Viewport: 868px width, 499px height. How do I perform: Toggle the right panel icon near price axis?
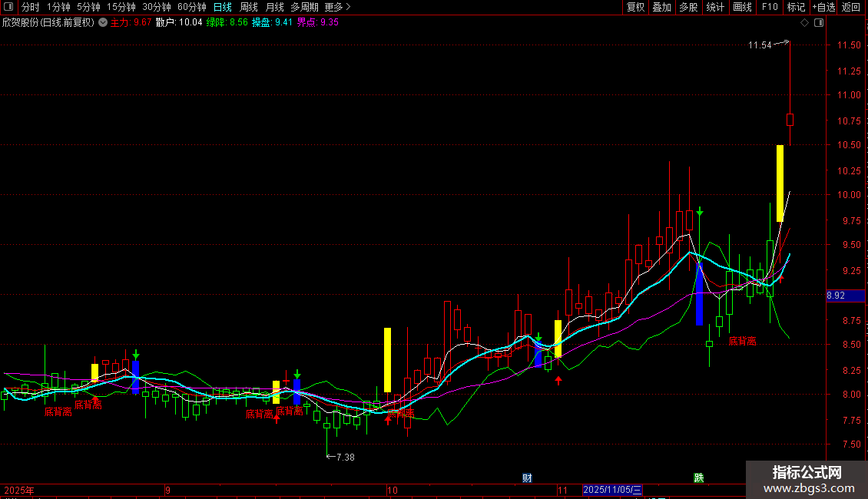(819, 23)
